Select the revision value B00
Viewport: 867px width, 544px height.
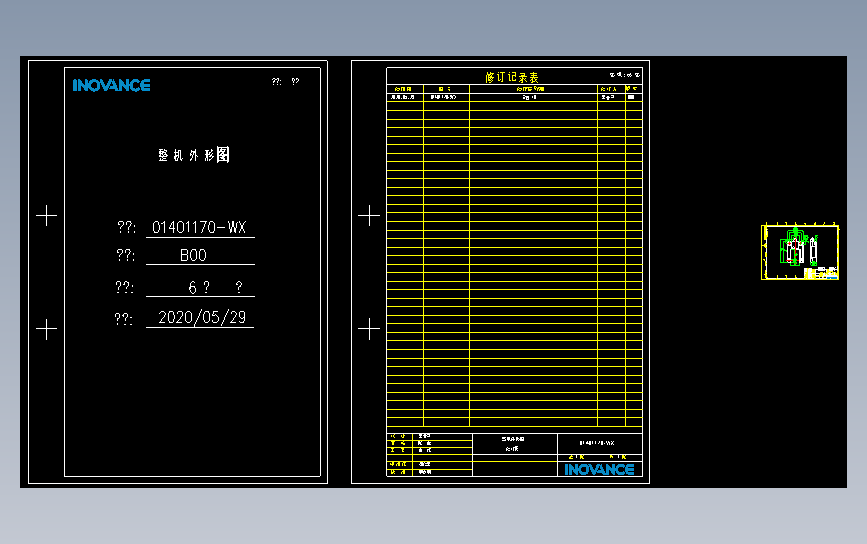(x=193, y=255)
